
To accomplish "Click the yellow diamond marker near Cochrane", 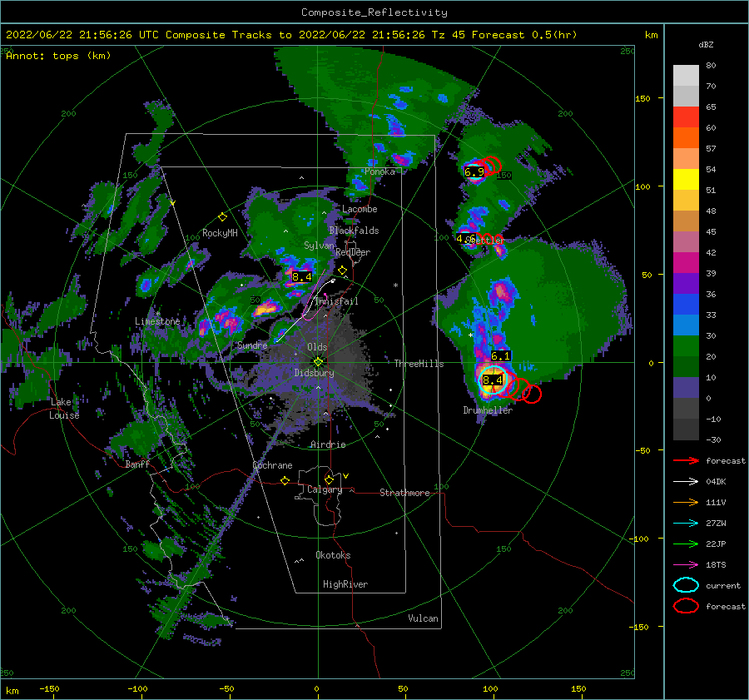I will point(285,481).
